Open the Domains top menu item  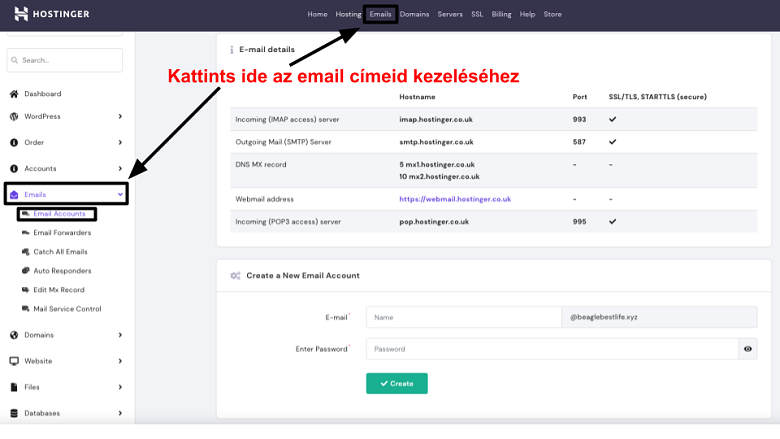pyautogui.click(x=414, y=14)
